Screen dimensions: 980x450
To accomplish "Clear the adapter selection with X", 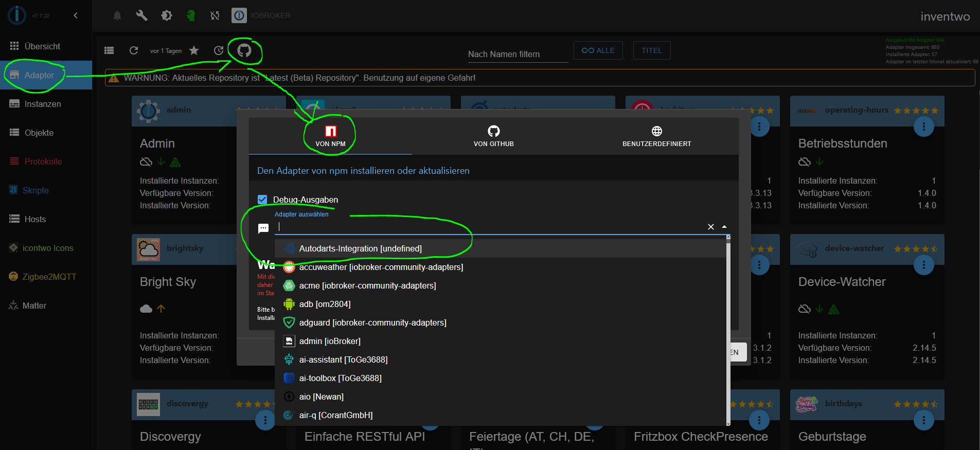I will [x=711, y=227].
